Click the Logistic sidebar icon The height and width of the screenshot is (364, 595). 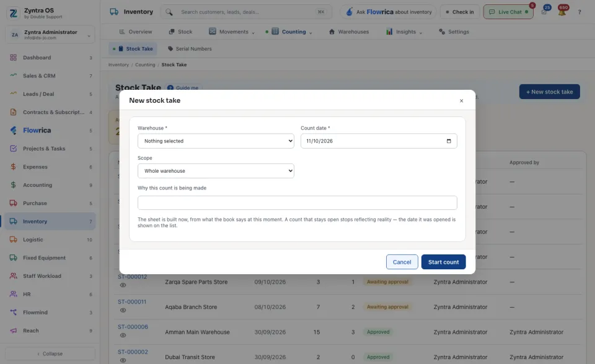tap(13, 240)
